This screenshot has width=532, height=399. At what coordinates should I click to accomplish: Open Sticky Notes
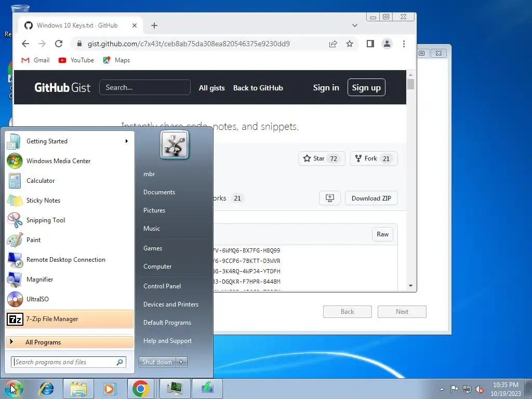pos(70,200)
